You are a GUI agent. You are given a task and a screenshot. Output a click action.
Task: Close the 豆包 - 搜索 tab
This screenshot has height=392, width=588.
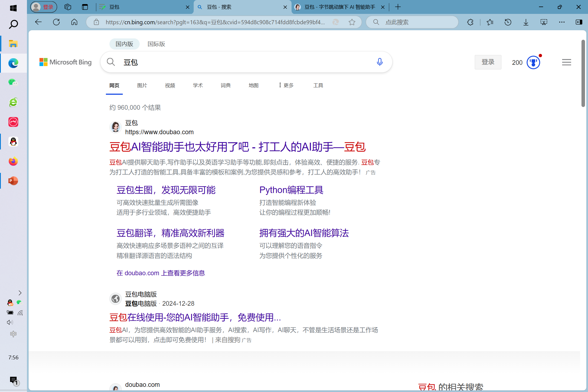pos(285,7)
